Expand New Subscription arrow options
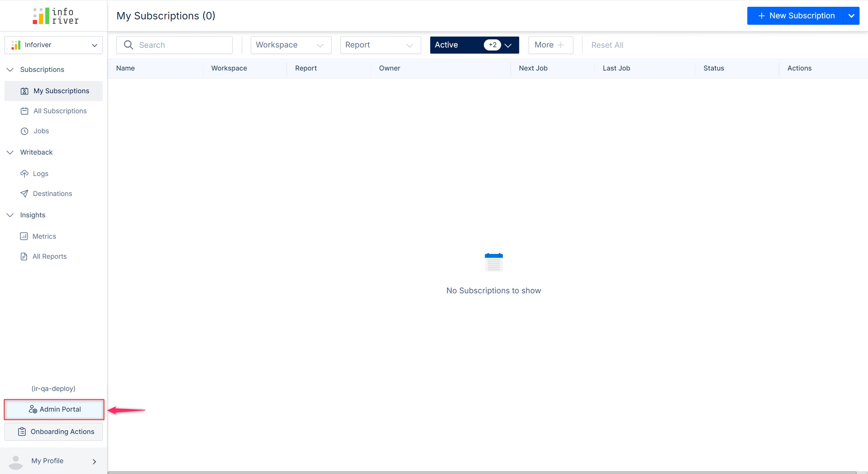 tap(851, 16)
